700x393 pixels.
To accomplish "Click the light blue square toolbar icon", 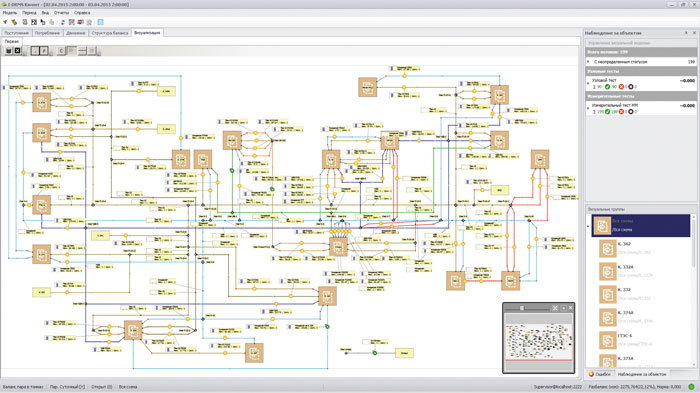I will pos(100,22).
